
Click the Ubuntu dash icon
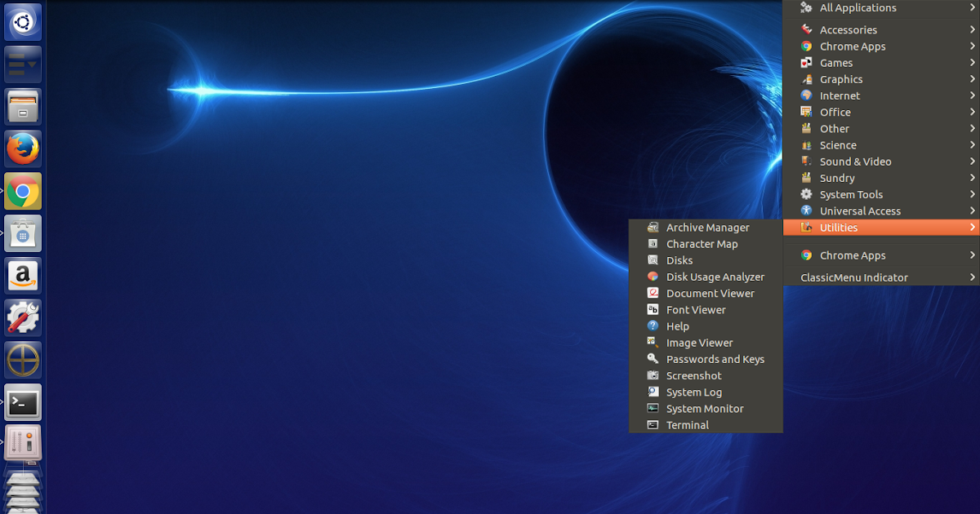(22, 22)
